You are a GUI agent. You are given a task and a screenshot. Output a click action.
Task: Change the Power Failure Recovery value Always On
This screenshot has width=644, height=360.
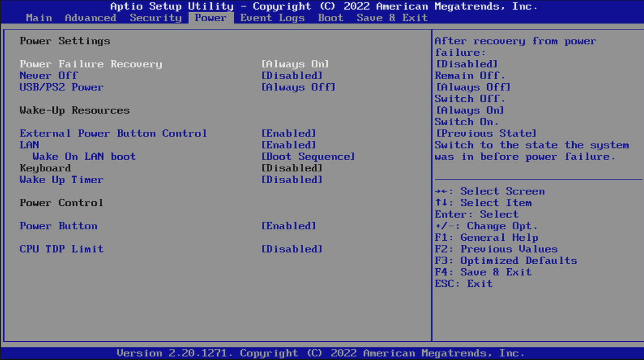pos(295,64)
